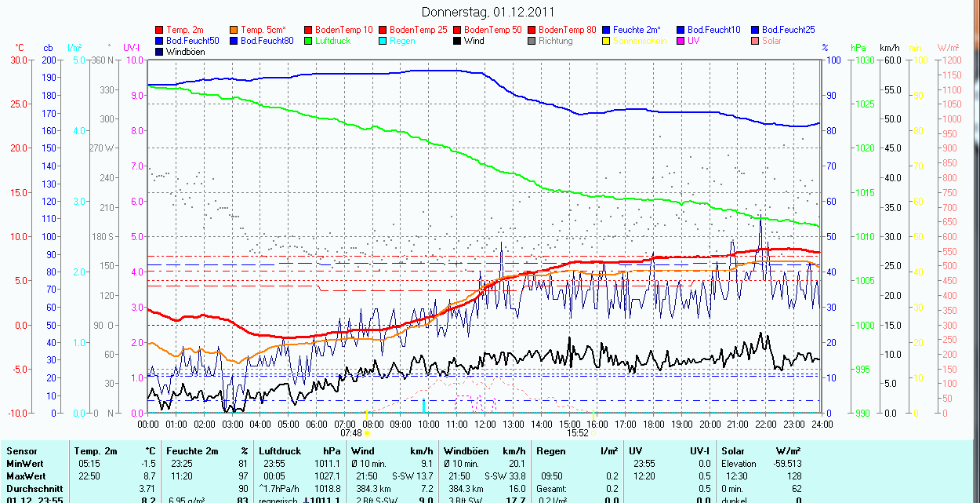This screenshot has height=503, width=980.
Task: Click the 12:00 label on the time axis
Action: 485,424
